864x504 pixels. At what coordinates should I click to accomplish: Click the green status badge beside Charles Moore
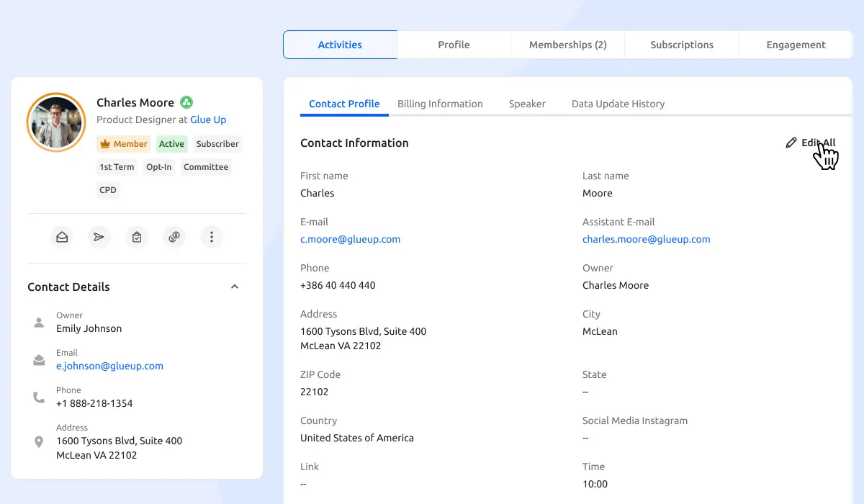click(186, 102)
